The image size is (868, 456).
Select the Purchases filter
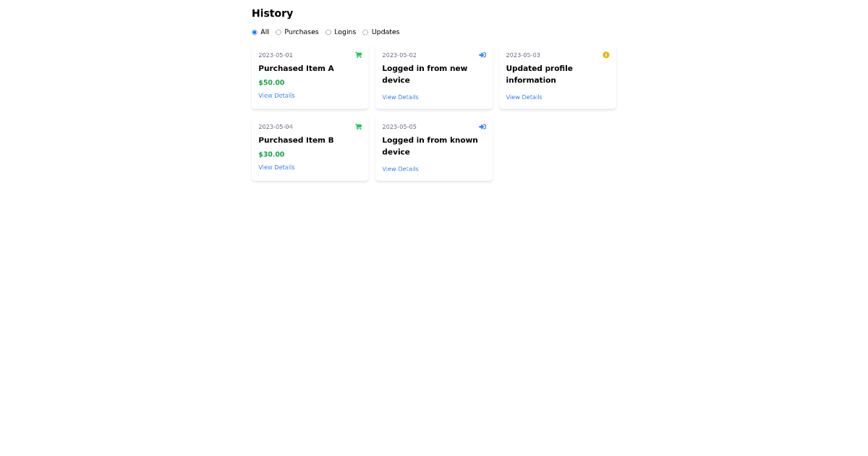coord(278,32)
